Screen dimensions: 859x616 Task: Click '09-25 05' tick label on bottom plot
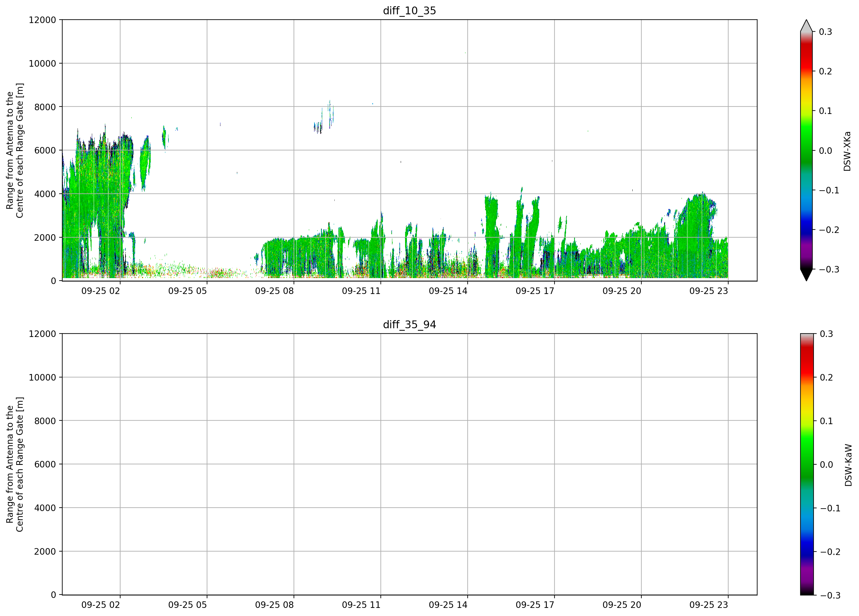(187, 605)
